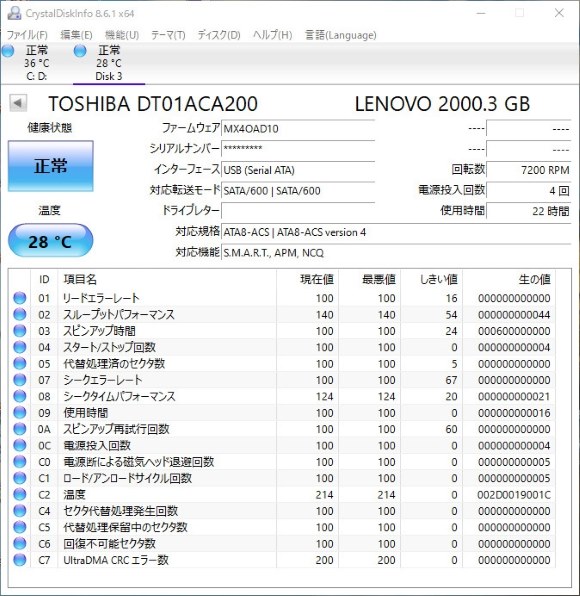
Task: Click status orb for ID 03 スピンアップ時間
Action: pyautogui.click(x=20, y=331)
